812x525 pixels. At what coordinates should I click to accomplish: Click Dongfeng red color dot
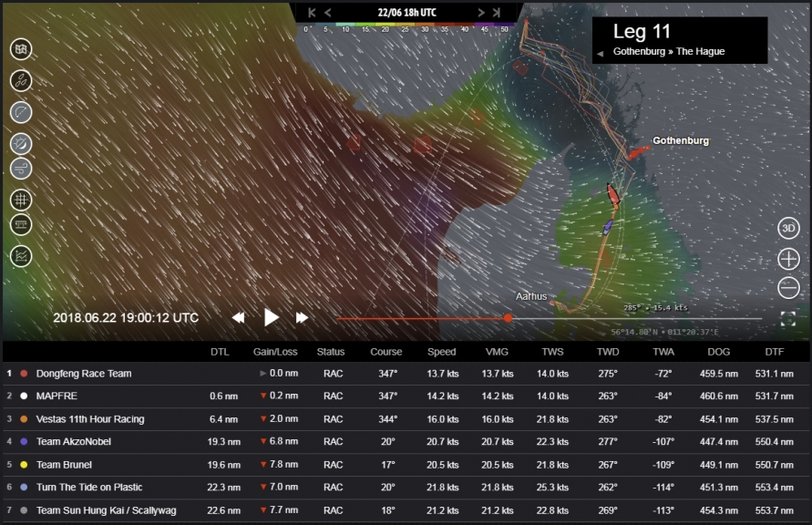(24, 374)
